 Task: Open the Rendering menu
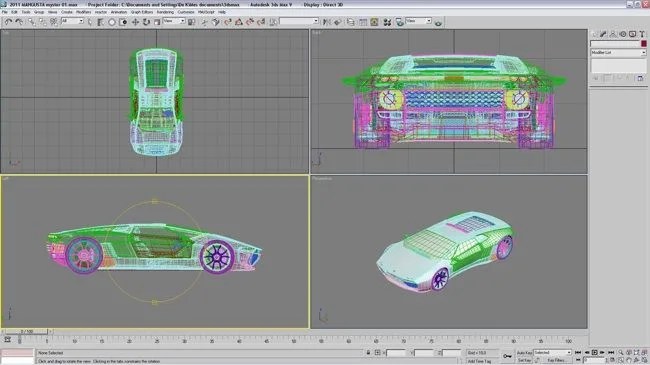165,12
